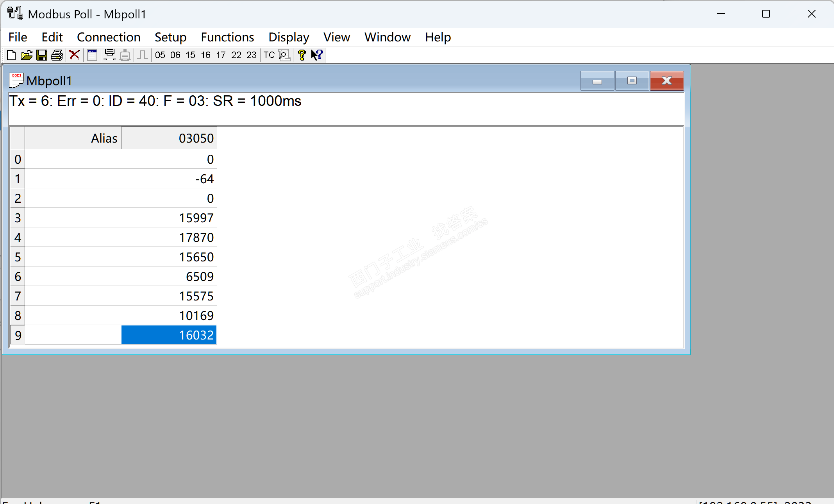Open the Connection menu

coord(109,37)
